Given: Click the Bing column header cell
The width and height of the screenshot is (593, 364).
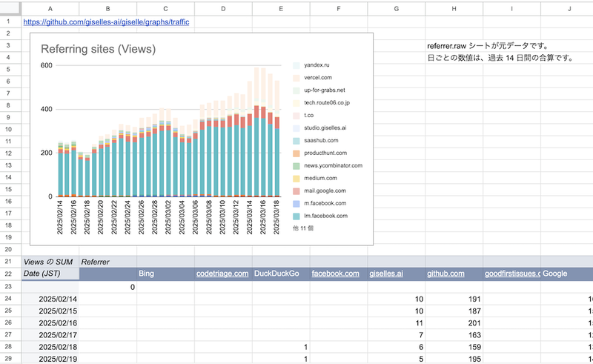Looking at the screenshot, I should click(x=165, y=274).
